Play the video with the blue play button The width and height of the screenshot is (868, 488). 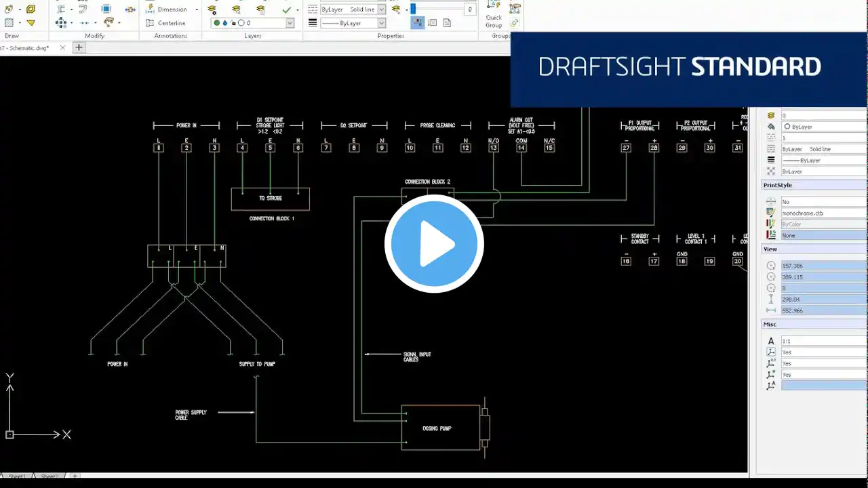434,244
